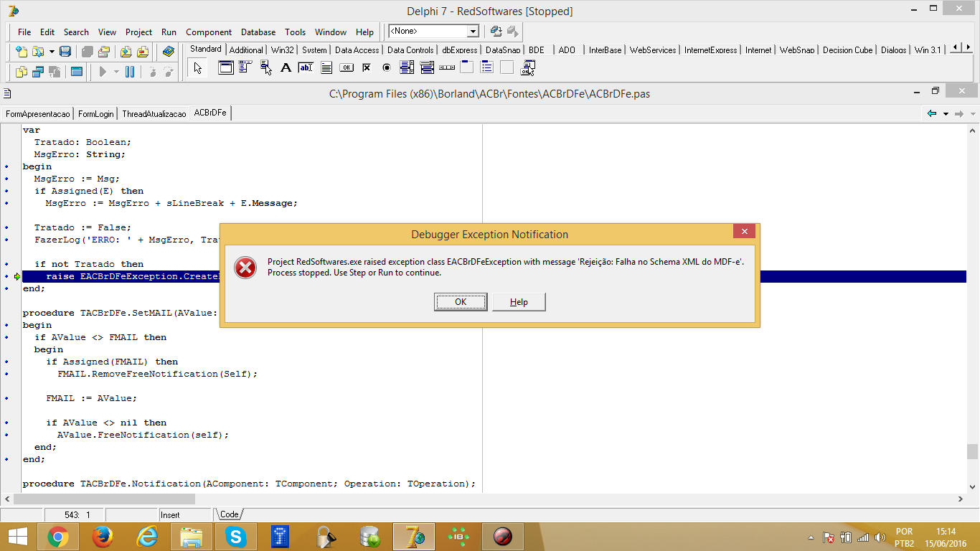Click Remove file from project icon
This screenshot has width=980, height=551.
[143, 52]
